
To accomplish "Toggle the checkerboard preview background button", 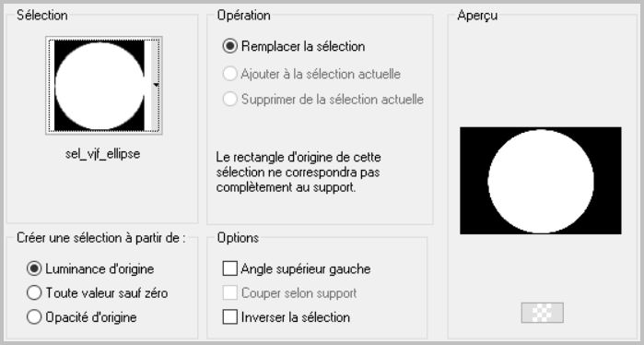I will pyautogui.click(x=542, y=313).
